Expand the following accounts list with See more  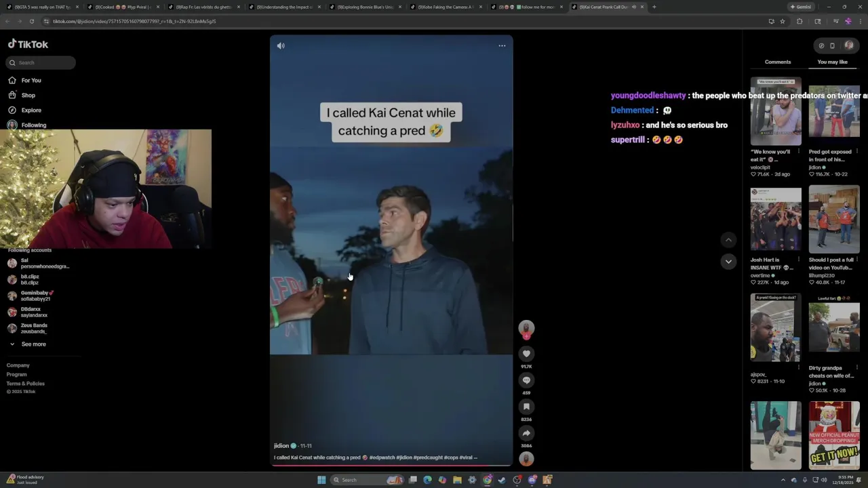click(x=28, y=344)
